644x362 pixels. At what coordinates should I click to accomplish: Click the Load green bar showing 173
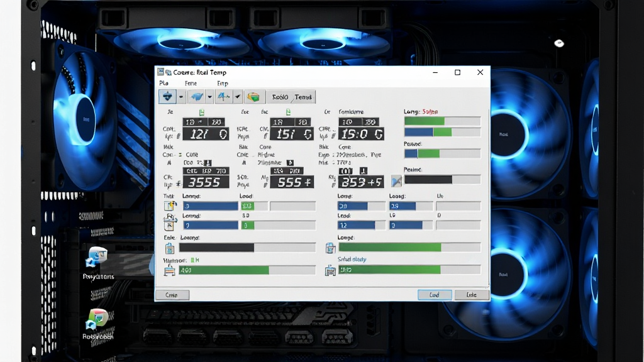pyautogui.click(x=254, y=206)
